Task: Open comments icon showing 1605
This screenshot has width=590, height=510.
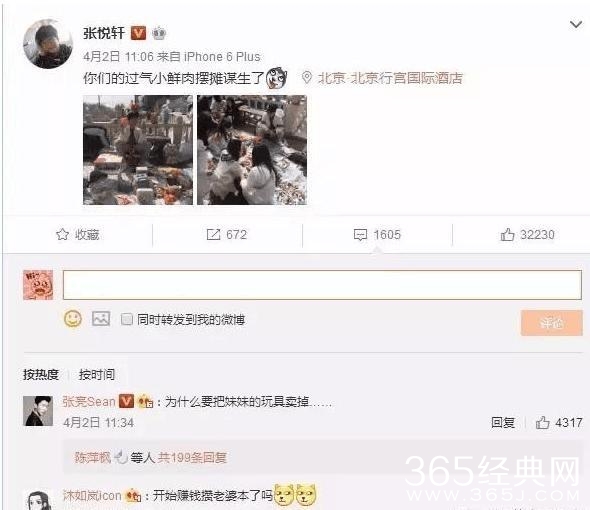Action: (360, 235)
